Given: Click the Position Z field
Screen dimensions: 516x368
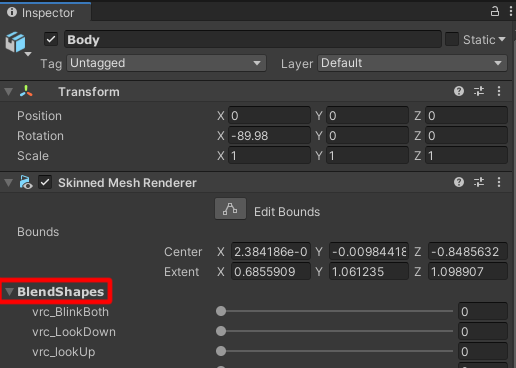Looking at the screenshot, I should [466, 116].
